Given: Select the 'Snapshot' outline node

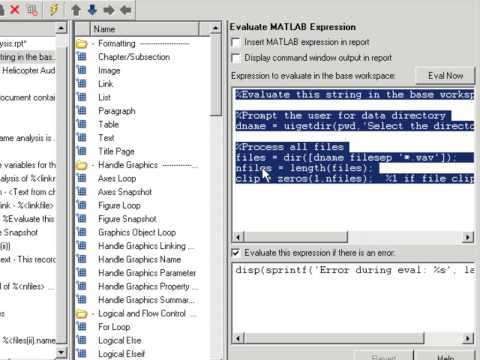Looking at the screenshot, I should pyautogui.click(x=20, y=233).
